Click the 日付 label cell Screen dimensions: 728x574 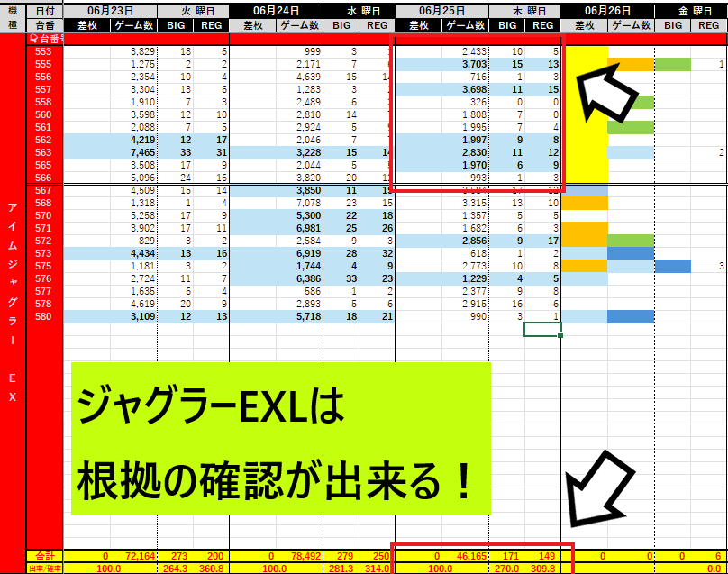click(x=45, y=11)
